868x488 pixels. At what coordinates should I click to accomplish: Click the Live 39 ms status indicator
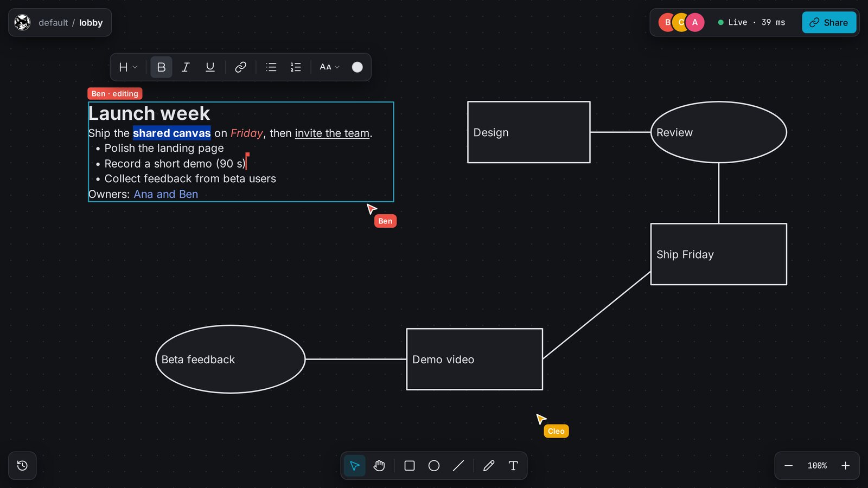tap(751, 22)
